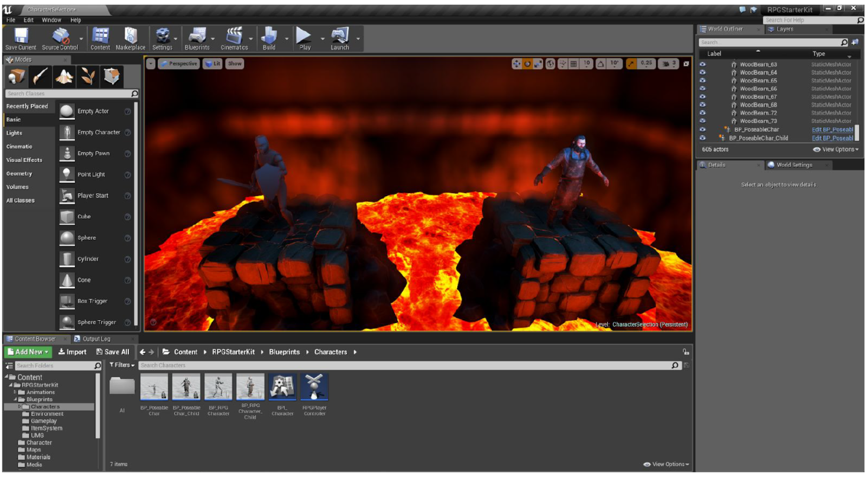Screen dimensions: 868x478
Task: Open the Filters dropdown in Content Browser
Action: 122,365
